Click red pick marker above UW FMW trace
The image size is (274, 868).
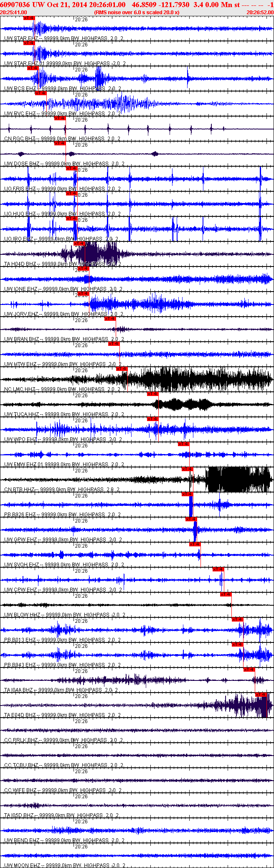coord(184,444)
